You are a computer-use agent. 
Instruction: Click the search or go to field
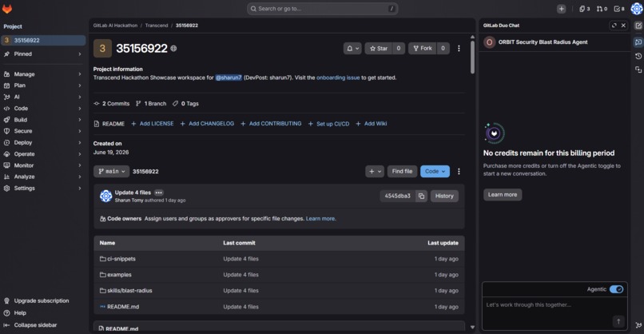[x=323, y=9]
